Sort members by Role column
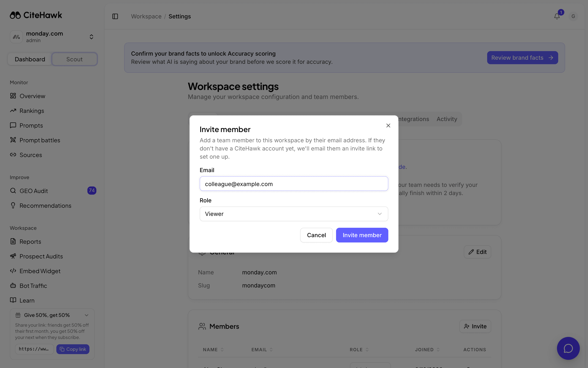 point(359,350)
